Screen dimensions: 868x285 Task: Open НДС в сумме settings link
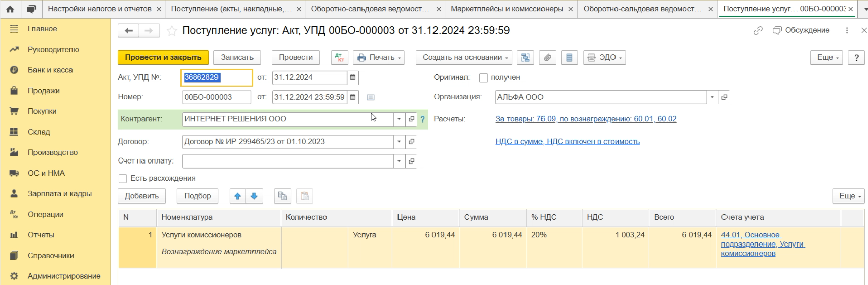pyautogui.click(x=567, y=142)
